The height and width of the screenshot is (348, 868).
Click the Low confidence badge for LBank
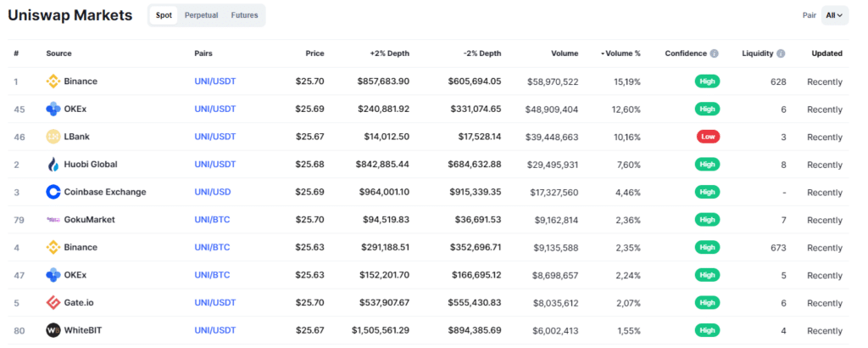tap(708, 137)
